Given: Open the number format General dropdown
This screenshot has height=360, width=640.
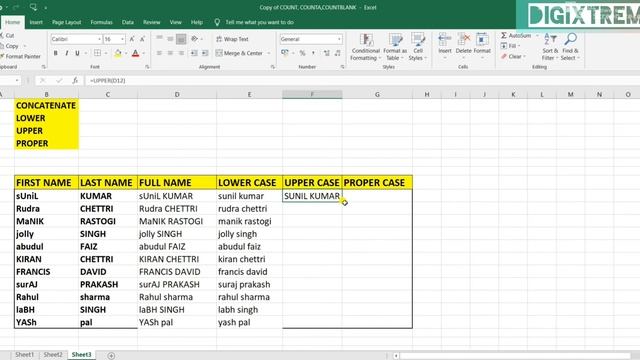Looking at the screenshot, I should click(339, 39).
